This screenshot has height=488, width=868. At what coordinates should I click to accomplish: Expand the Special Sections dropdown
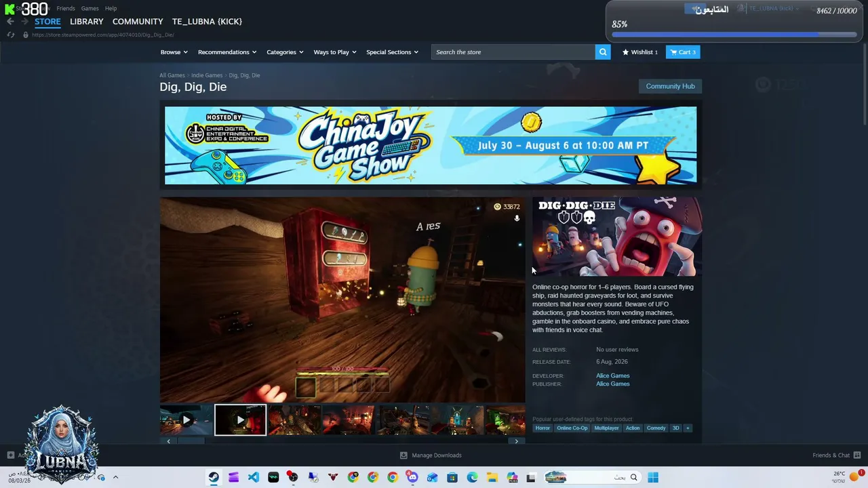(392, 52)
